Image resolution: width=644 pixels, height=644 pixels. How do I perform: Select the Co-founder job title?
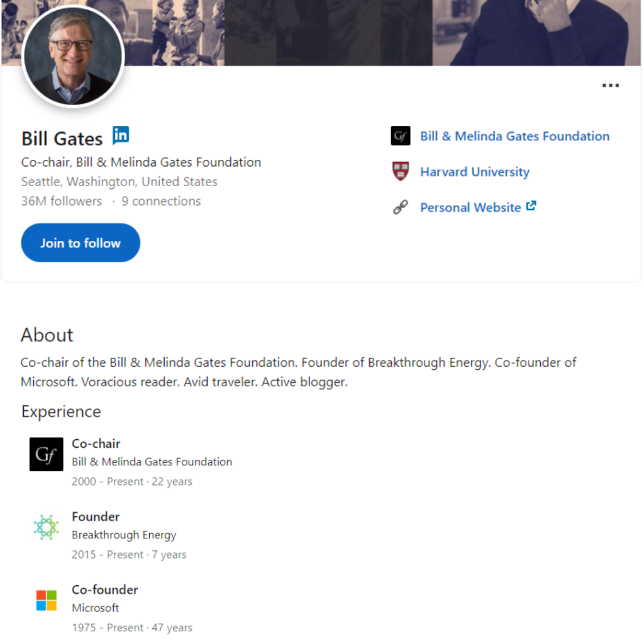tap(105, 590)
